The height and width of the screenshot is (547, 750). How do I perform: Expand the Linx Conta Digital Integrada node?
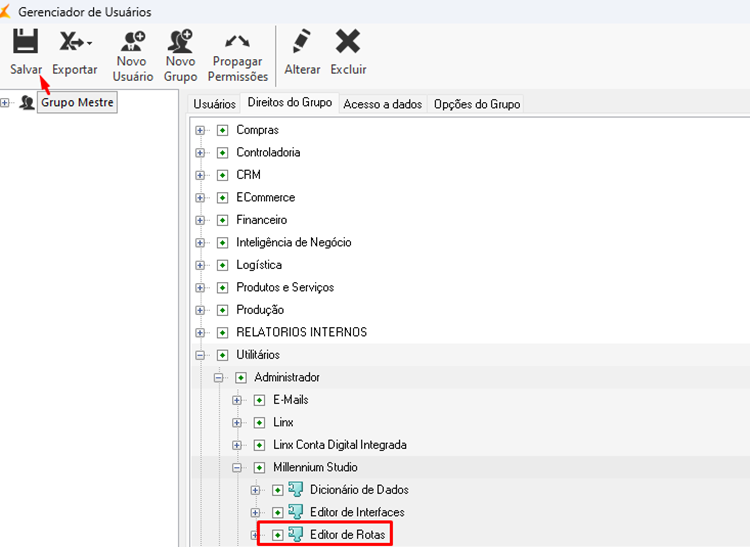[x=237, y=445]
